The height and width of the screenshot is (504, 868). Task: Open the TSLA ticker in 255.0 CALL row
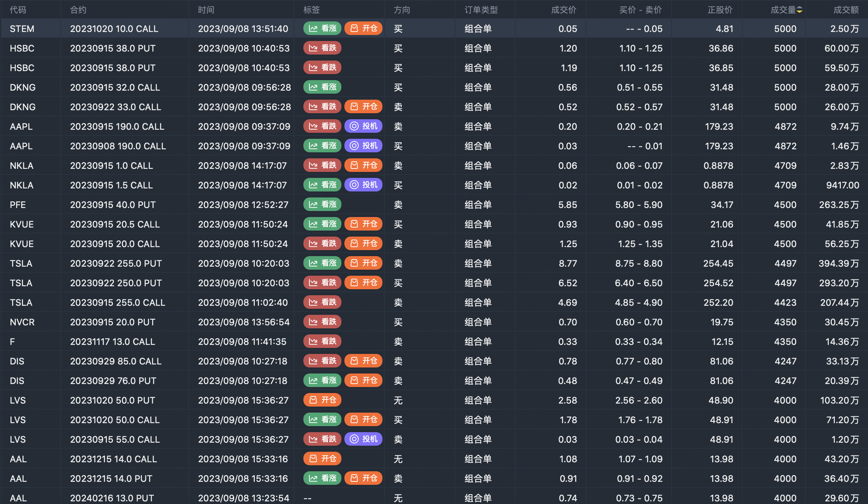[21, 302]
